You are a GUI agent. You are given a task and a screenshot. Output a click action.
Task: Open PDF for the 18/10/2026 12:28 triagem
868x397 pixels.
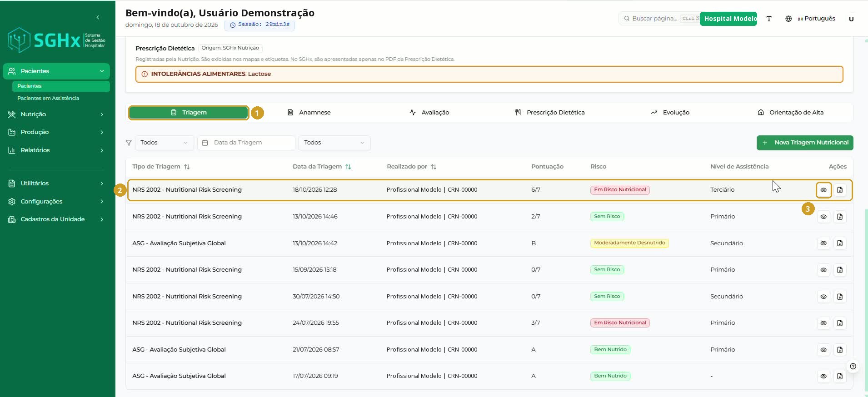[840, 190]
